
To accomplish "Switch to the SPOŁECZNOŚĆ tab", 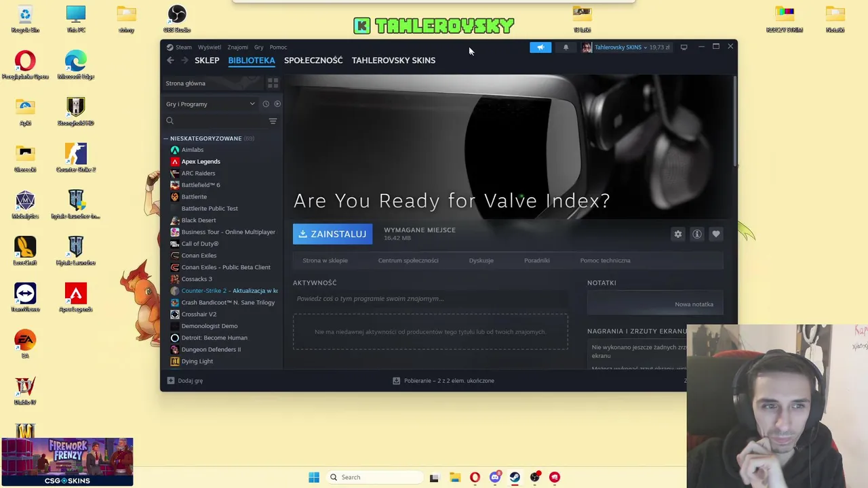I will point(313,60).
